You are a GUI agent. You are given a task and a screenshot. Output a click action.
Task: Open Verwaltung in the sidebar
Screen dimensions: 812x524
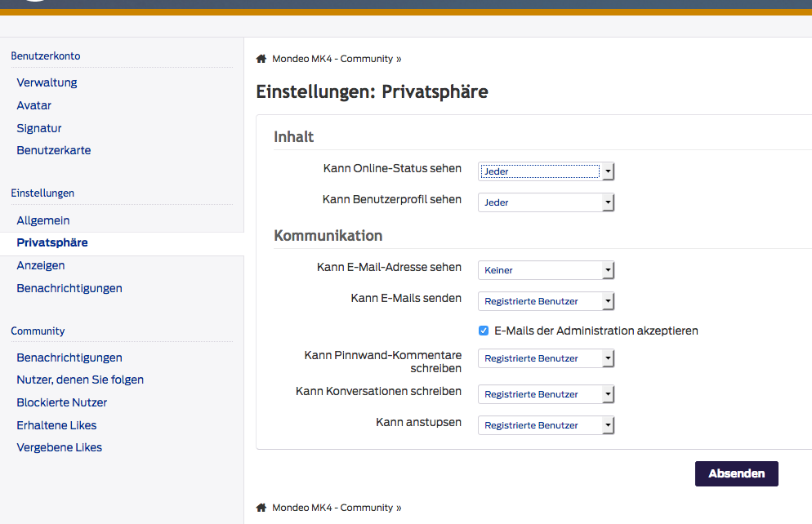pyautogui.click(x=47, y=82)
